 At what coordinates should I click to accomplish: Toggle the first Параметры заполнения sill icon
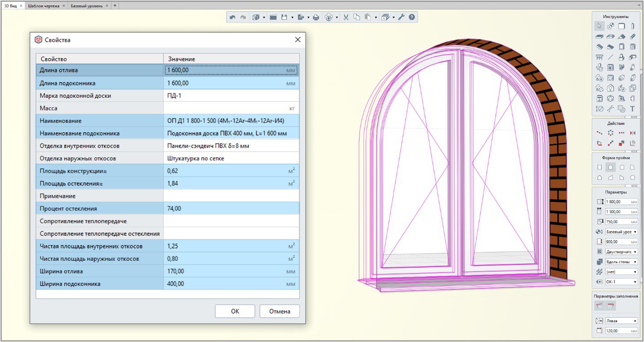click(600, 306)
